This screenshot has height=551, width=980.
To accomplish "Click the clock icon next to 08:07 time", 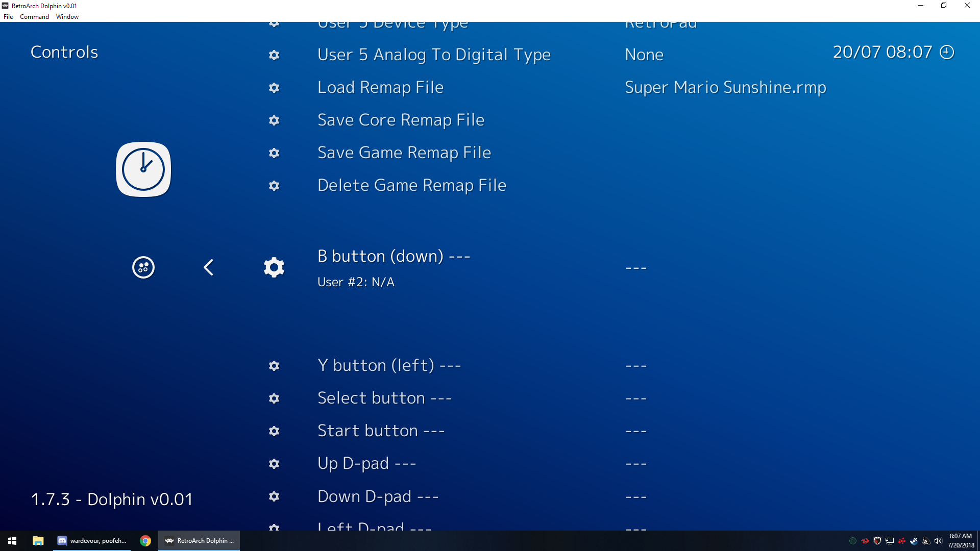I will (x=946, y=52).
